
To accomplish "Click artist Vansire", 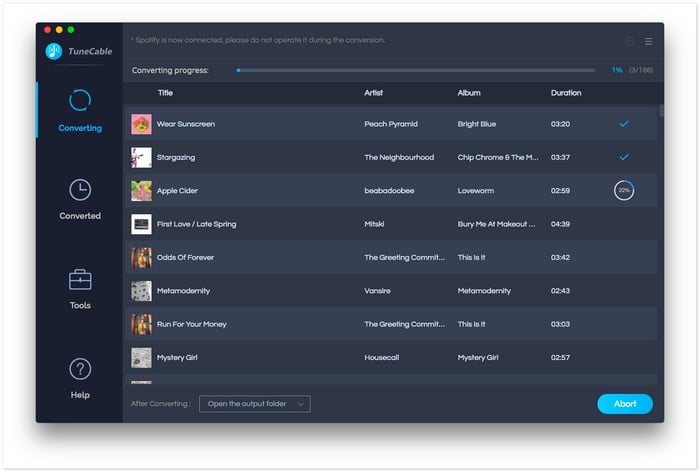I will point(377,291).
